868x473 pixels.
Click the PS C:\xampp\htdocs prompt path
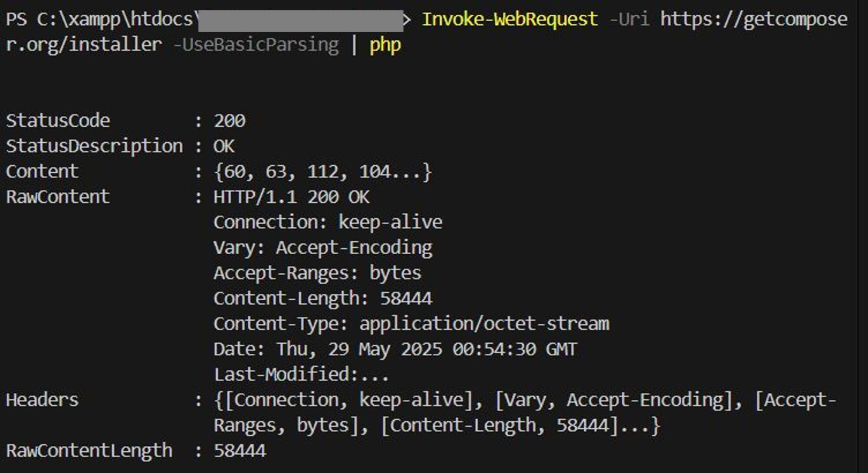[99, 20]
